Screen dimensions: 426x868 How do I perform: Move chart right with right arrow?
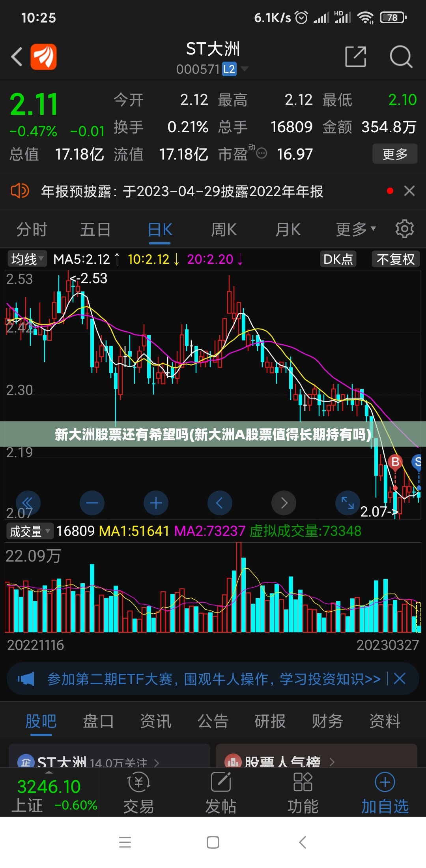pos(284,503)
